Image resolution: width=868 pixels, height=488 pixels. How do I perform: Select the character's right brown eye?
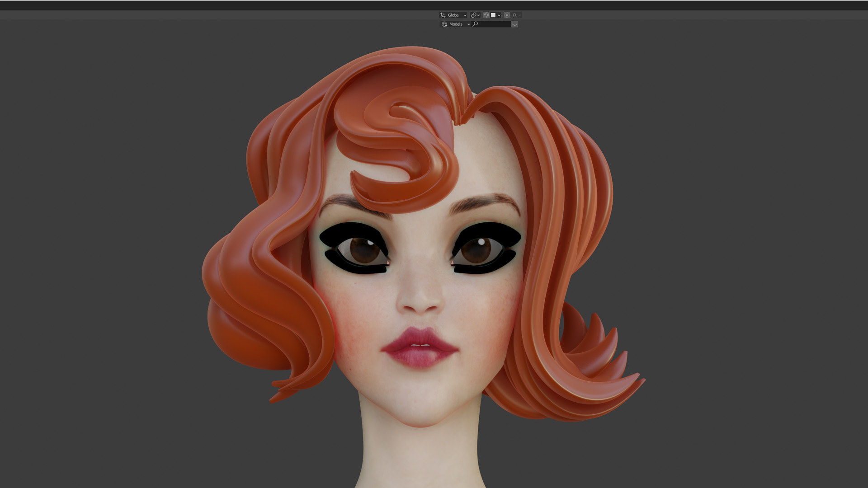476,250
